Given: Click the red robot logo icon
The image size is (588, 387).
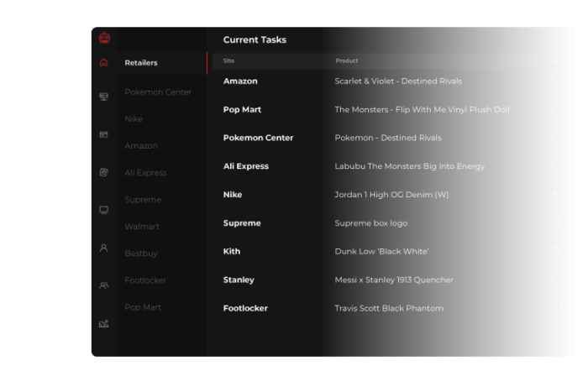Looking at the screenshot, I should [104, 37].
